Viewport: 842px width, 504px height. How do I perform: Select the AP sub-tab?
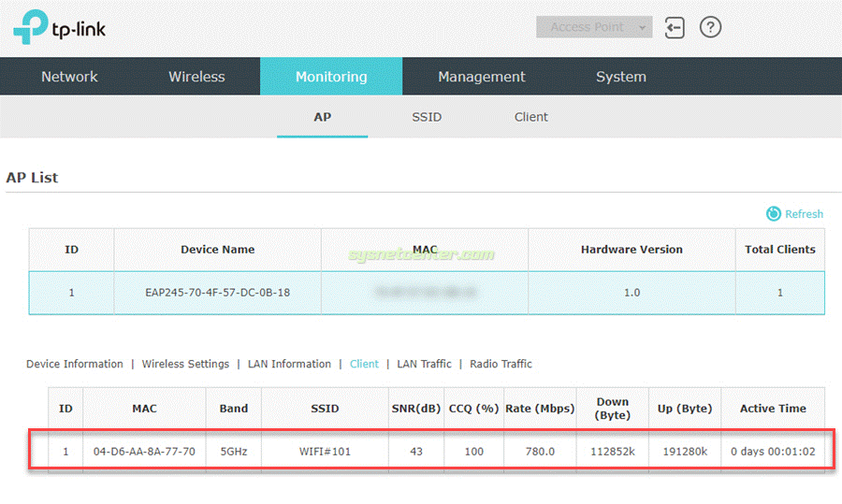click(x=322, y=117)
